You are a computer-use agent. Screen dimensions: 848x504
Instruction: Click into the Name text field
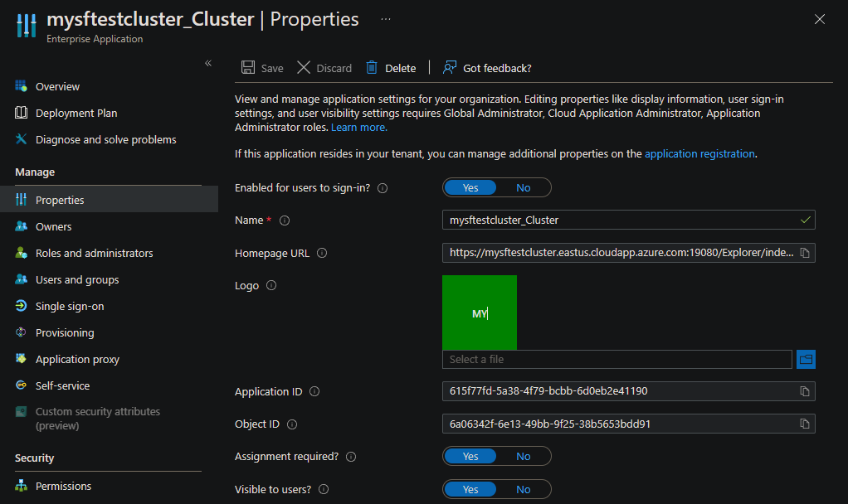pyautogui.click(x=628, y=220)
